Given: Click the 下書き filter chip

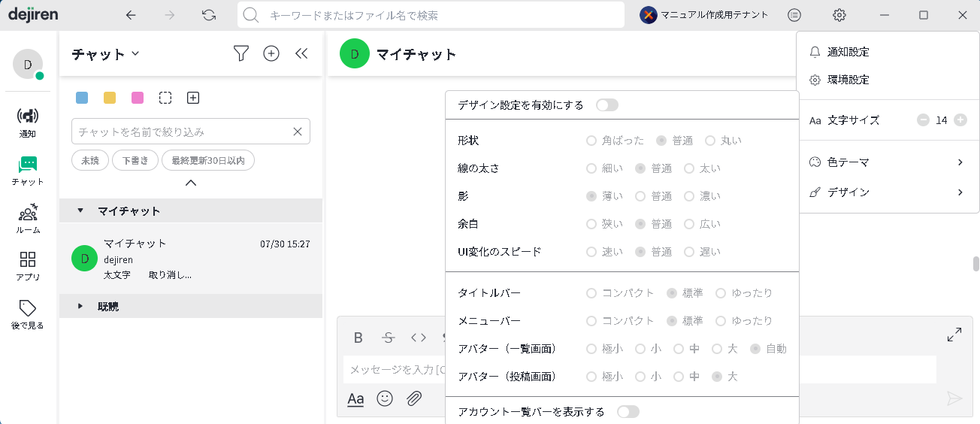Looking at the screenshot, I should [x=135, y=160].
